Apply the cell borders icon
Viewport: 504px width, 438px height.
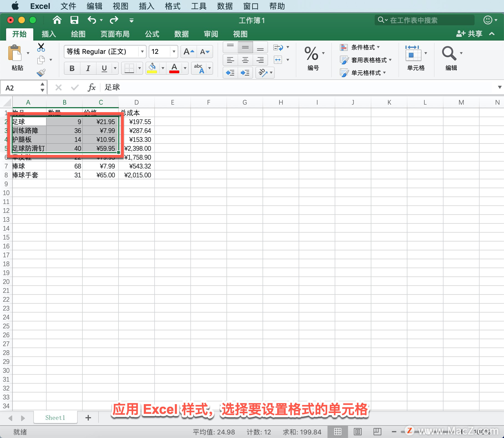coord(129,68)
